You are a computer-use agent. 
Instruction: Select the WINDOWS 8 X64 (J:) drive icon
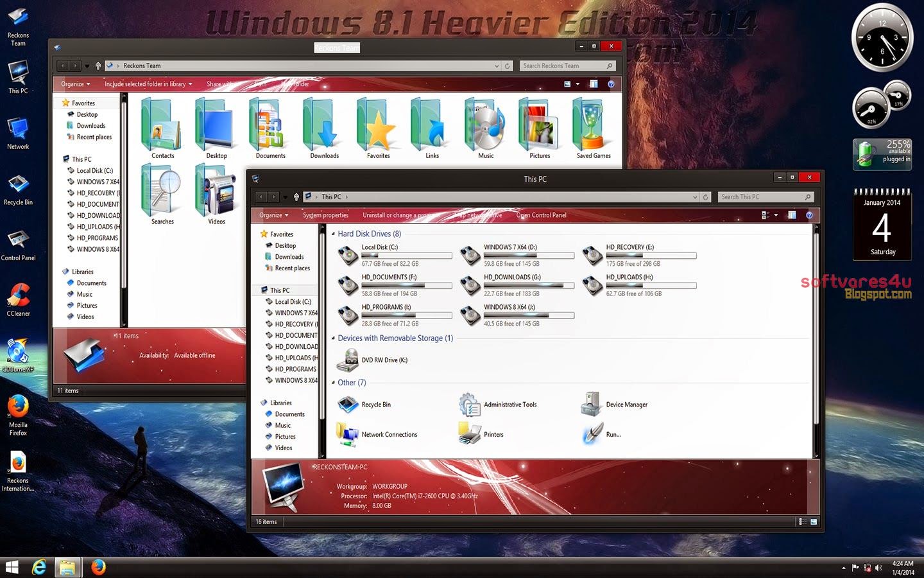[x=470, y=315]
